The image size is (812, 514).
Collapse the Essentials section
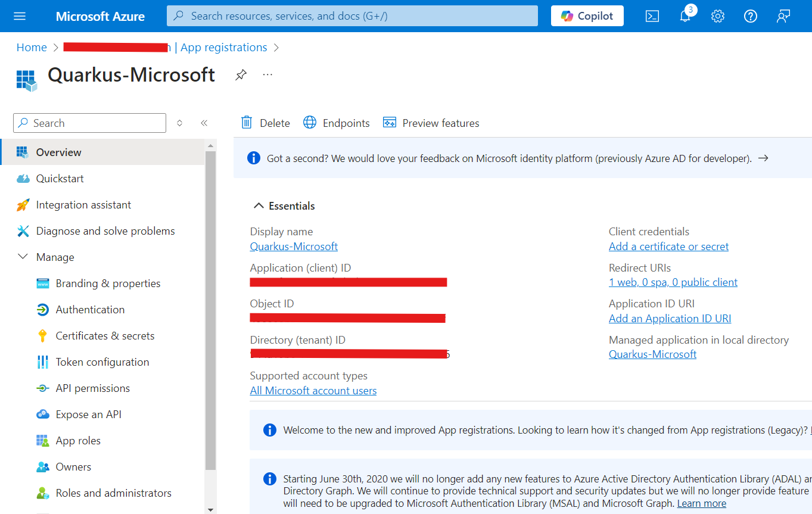coord(258,205)
